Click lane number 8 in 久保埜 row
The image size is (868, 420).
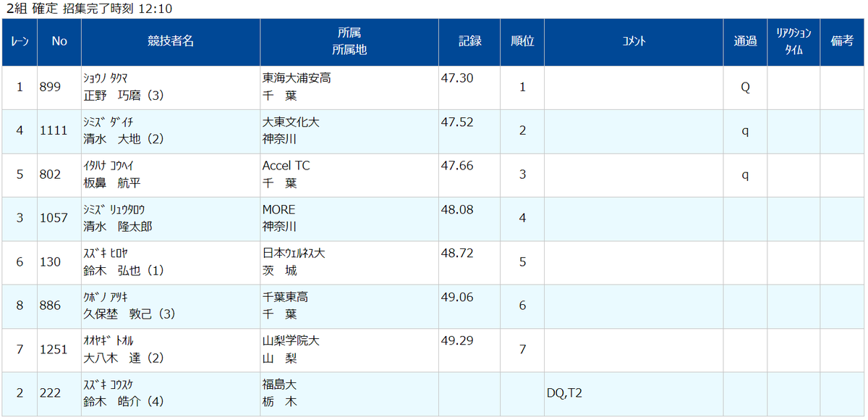pos(20,306)
